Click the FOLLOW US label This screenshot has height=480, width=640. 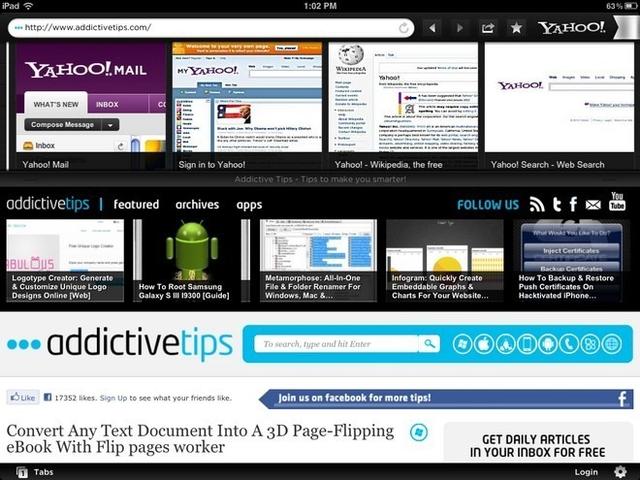coord(488,204)
